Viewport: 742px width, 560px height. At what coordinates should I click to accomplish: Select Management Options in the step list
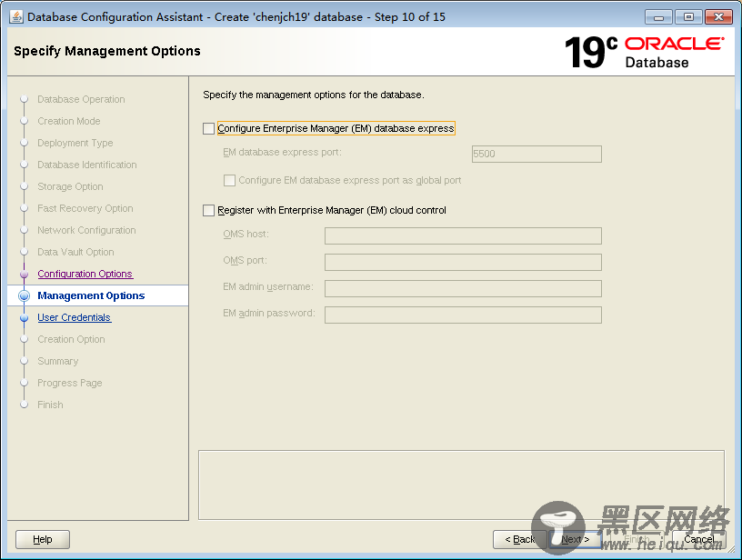click(x=91, y=295)
